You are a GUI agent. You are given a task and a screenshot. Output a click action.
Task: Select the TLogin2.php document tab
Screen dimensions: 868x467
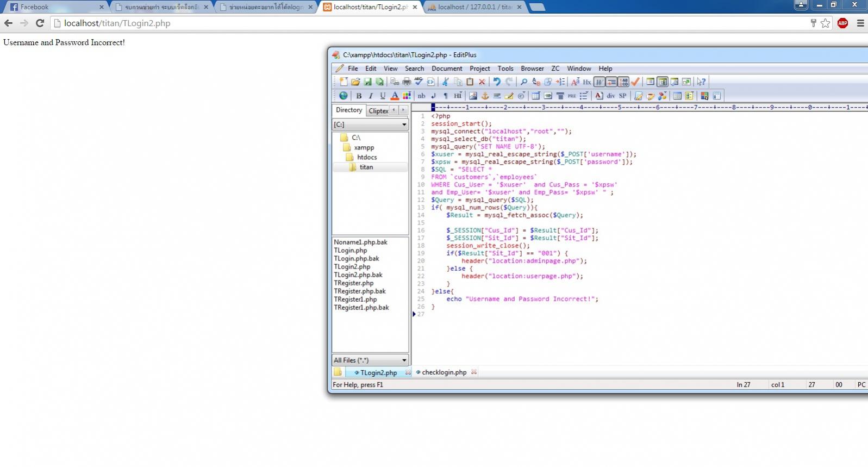pyautogui.click(x=379, y=373)
